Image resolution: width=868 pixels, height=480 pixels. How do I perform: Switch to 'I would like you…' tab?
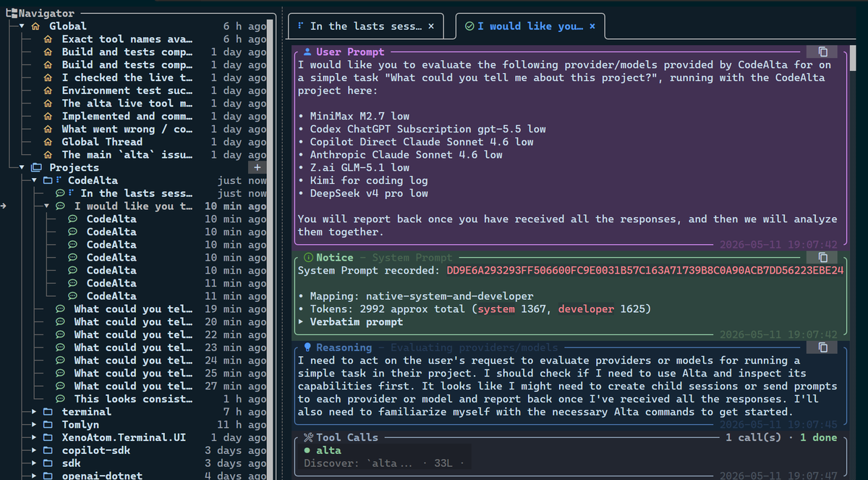[529, 26]
